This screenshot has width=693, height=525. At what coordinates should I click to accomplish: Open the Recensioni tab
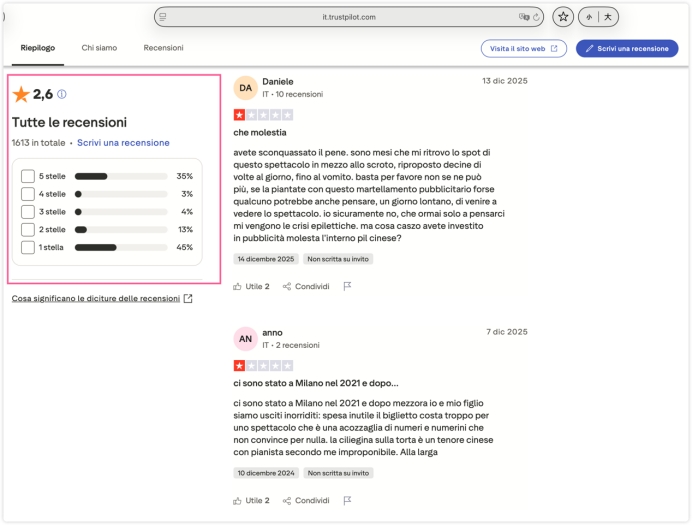163,48
